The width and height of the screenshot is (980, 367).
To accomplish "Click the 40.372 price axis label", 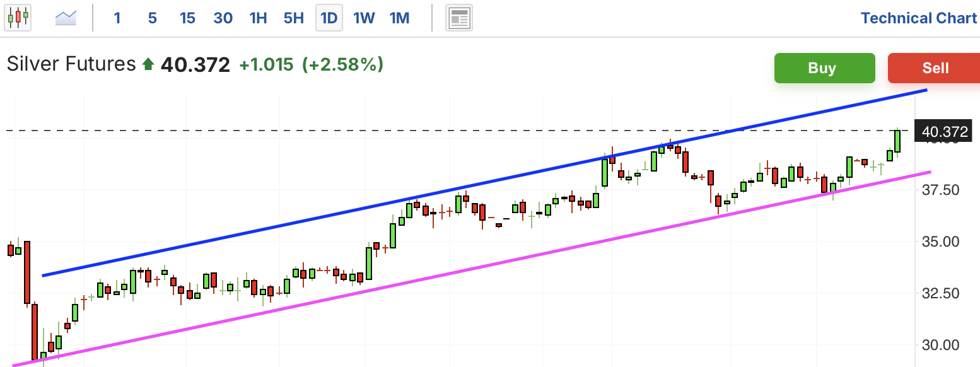I will coord(943,131).
